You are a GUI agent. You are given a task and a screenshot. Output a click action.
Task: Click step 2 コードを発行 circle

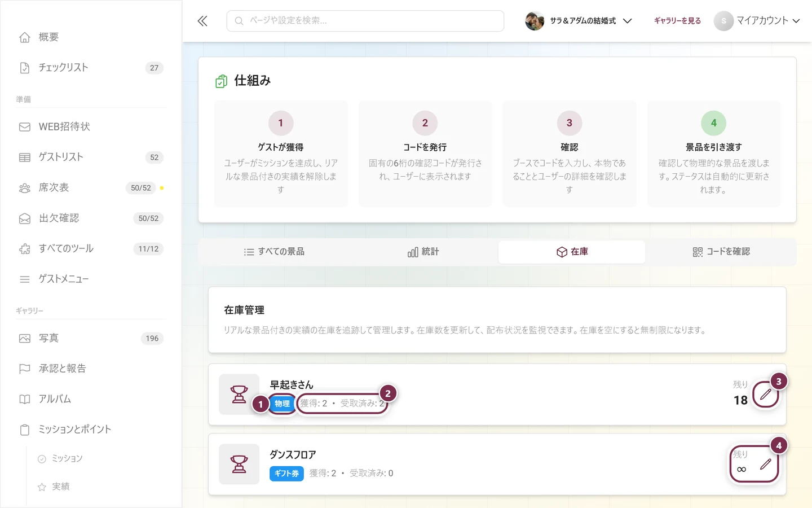point(425,123)
